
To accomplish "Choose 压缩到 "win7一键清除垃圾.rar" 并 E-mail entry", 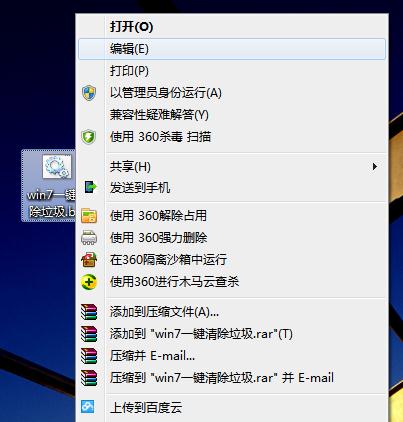I will coord(232,378).
